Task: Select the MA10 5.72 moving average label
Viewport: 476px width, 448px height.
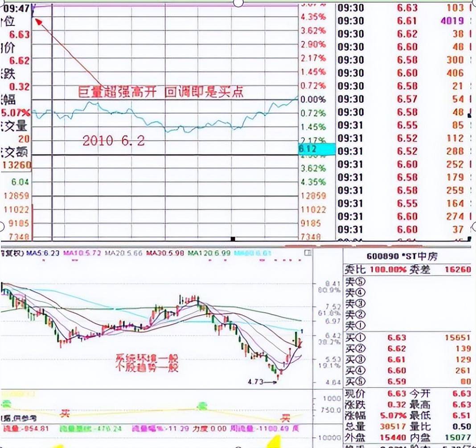Action: [82, 253]
